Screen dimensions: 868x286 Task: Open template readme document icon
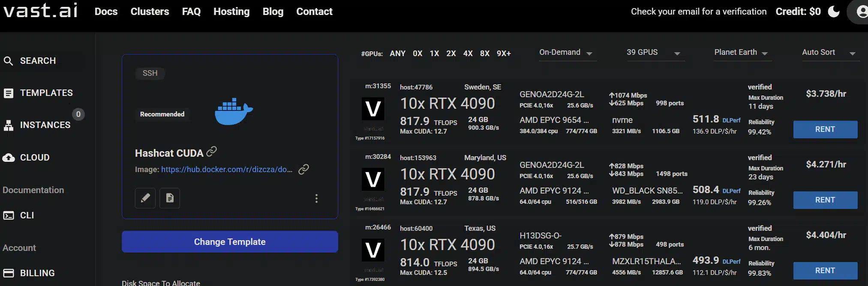[x=170, y=198]
